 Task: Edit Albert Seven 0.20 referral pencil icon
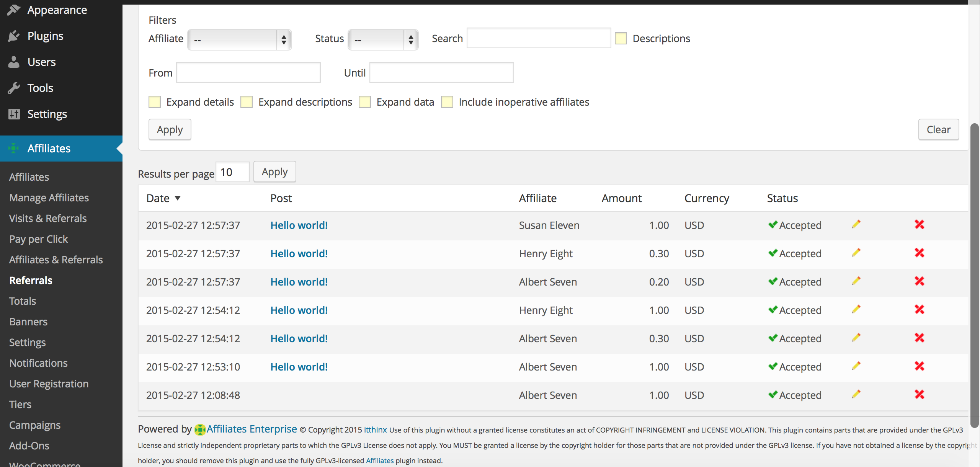(x=856, y=281)
